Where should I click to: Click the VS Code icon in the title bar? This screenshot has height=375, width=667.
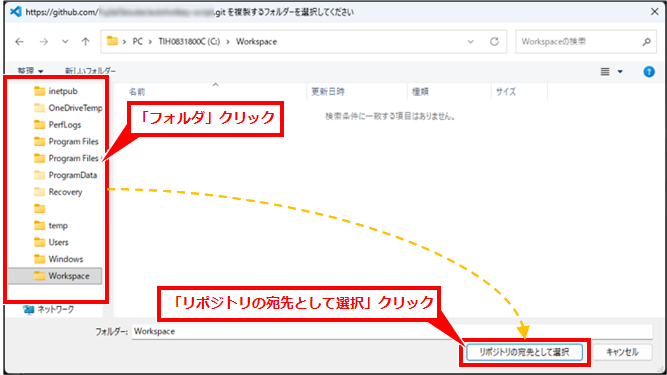click(x=16, y=11)
